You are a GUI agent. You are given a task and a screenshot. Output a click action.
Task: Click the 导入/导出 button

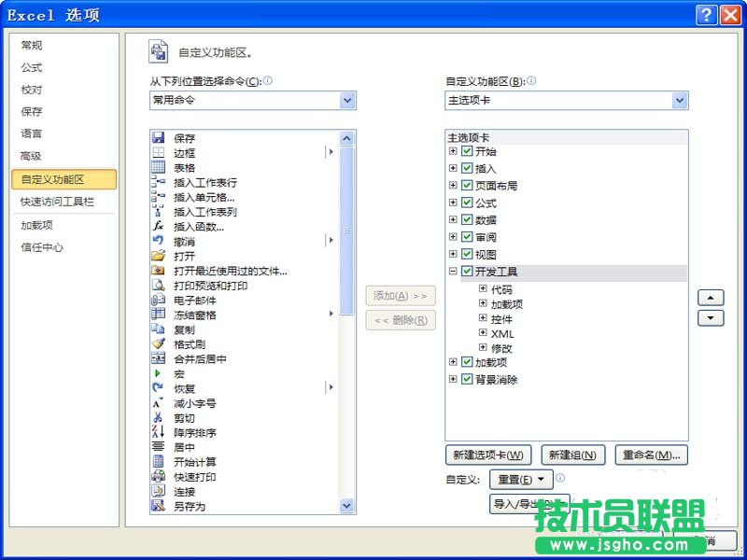click(529, 504)
